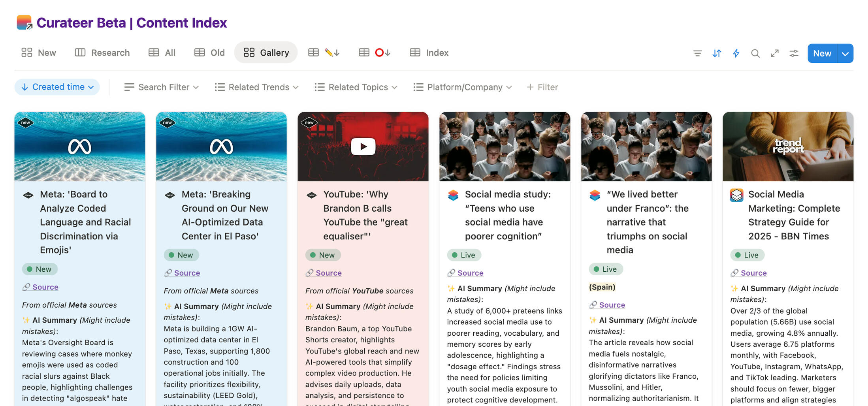Click the search magnifier icon
This screenshot has width=868, height=406.
click(x=755, y=53)
